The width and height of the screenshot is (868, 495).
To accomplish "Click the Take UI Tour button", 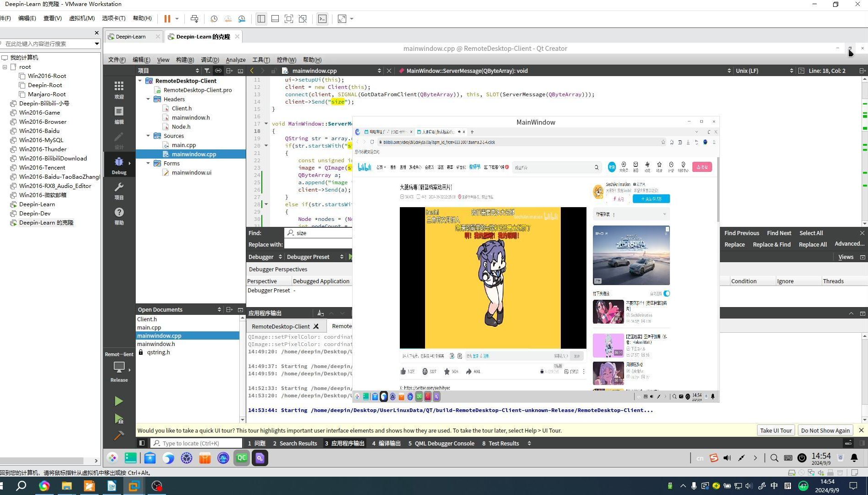I will pyautogui.click(x=776, y=430).
